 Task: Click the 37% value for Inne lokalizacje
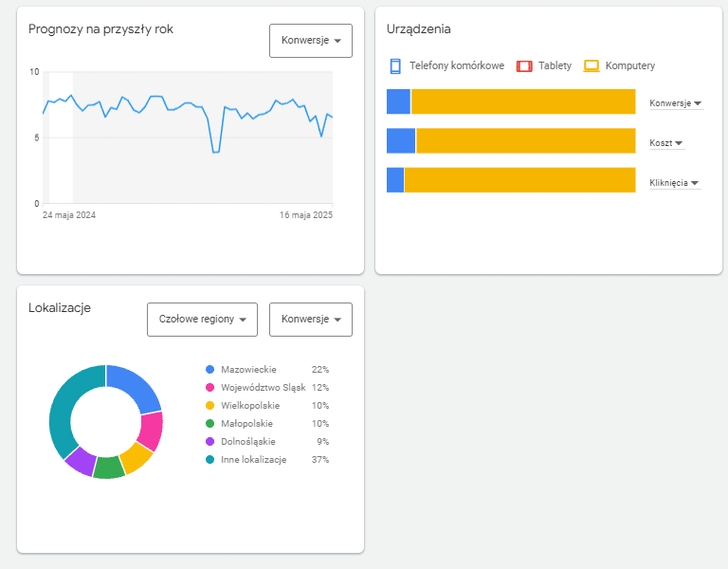pyautogui.click(x=320, y=460)
